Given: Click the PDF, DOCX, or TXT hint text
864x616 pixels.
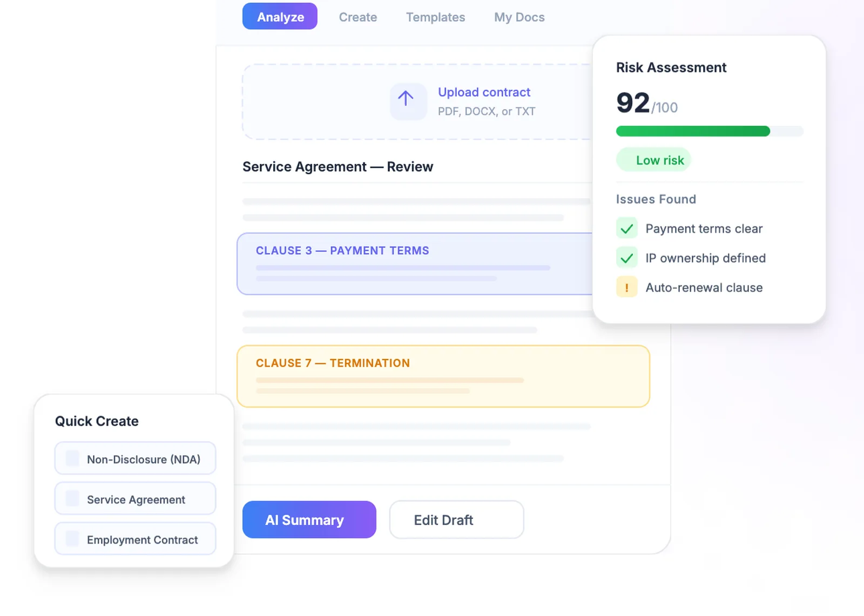Looking at the screenshot, I should pyautogui.click(x=487, y=111).
